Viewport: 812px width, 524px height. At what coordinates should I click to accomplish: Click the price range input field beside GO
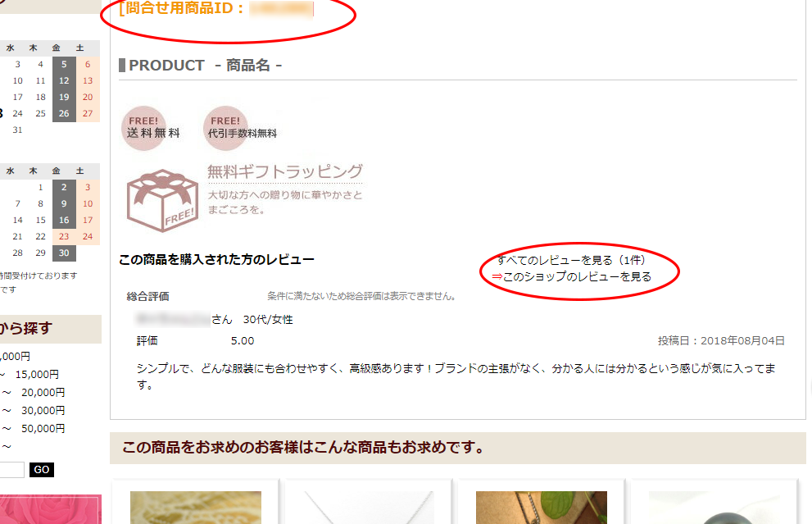[x=11, y=470]
